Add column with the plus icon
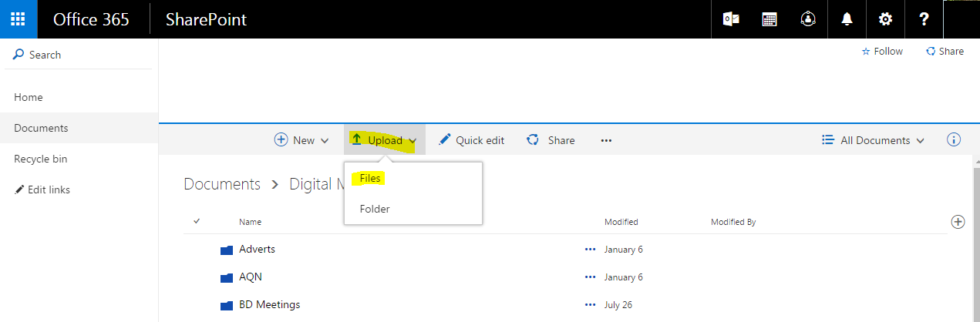The width and height of the screenshot is (980, 322). (958, 222)
